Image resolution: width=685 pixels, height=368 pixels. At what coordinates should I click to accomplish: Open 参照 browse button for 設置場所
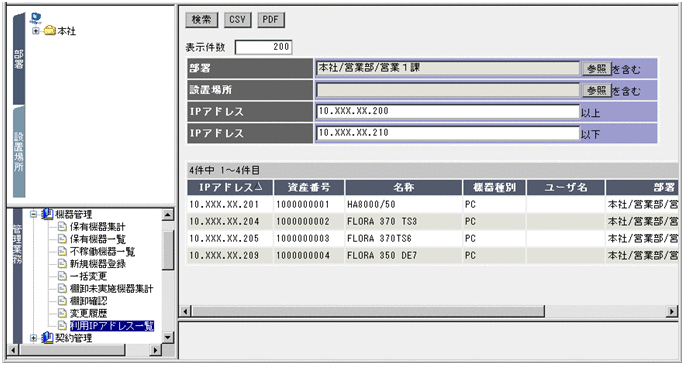click(x=596, y=90)
